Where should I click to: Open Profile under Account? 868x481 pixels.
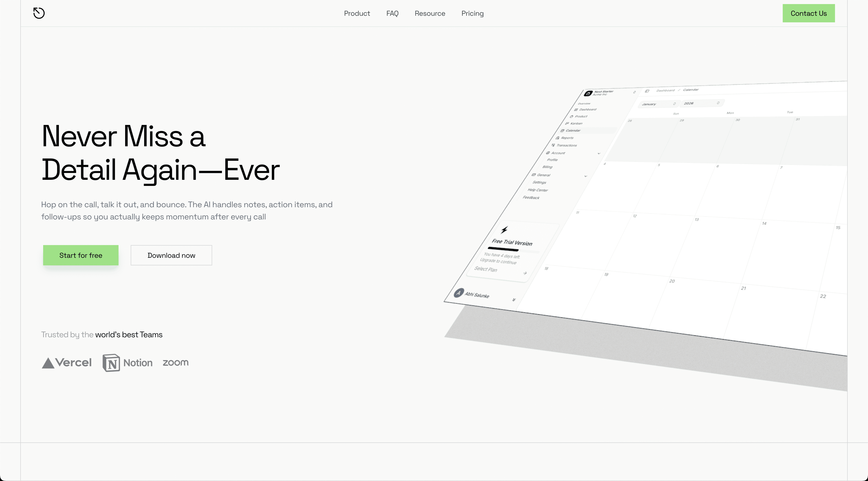(x=552, y=160)
